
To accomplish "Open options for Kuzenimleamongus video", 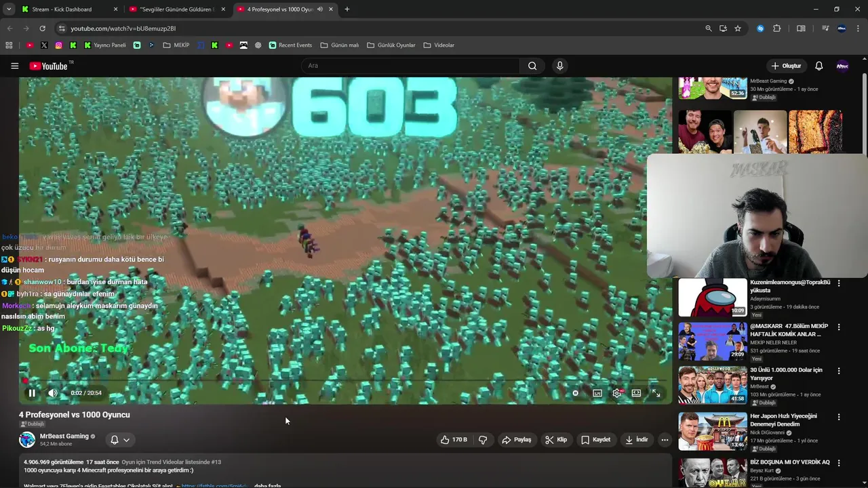I will [x=839, y=283].
